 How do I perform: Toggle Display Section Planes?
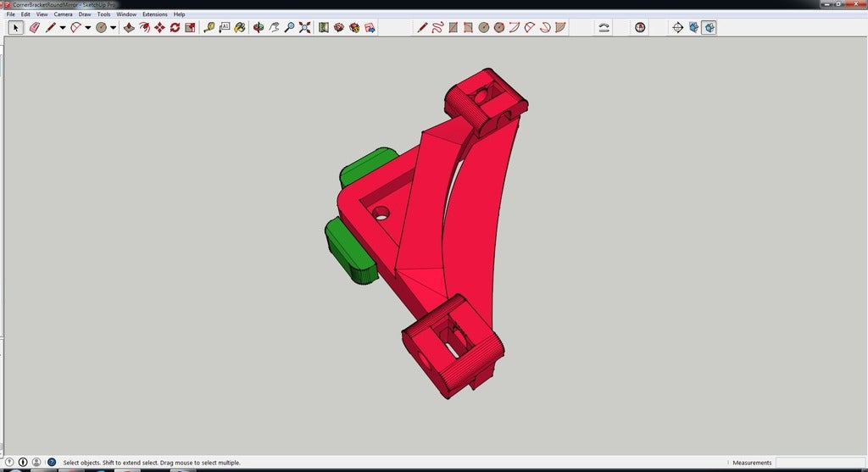coord(693,27)
